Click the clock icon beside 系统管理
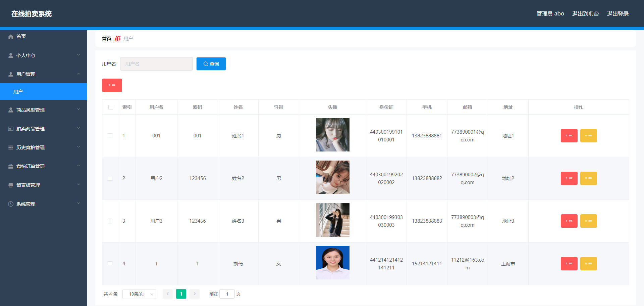 (x=11, y=204)
